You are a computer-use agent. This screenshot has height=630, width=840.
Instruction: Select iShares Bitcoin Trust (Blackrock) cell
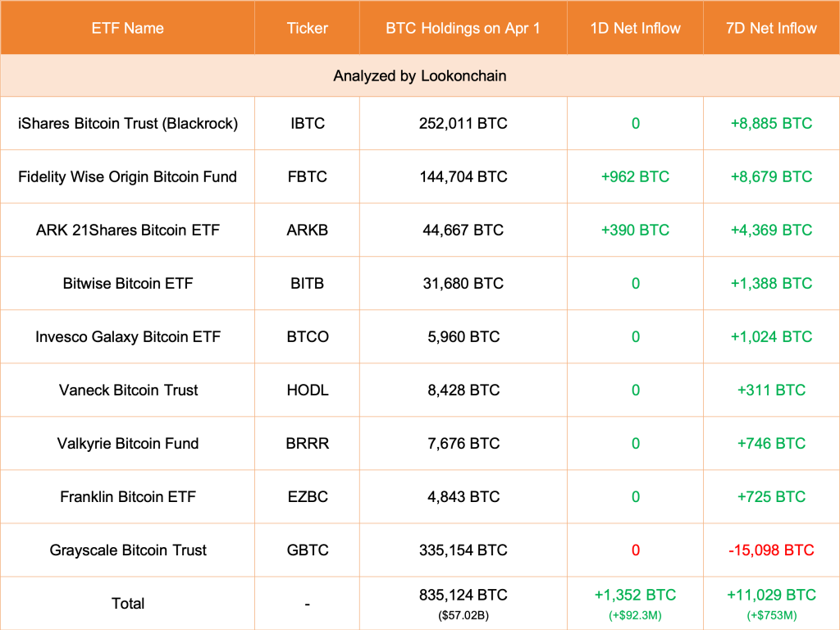point(127,123)
